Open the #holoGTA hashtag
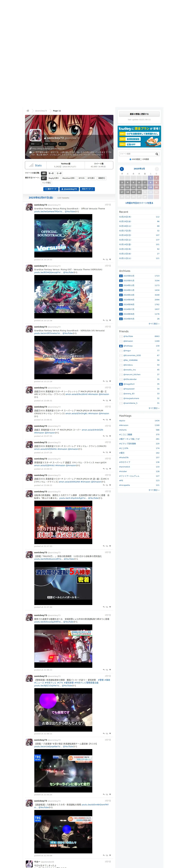Viewport: 186px width, 868px height. coord(124,458)
